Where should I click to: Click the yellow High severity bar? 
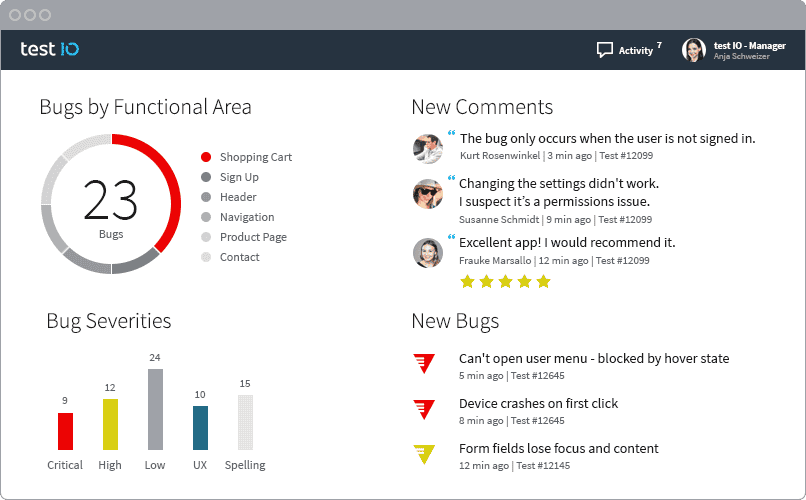110,424
